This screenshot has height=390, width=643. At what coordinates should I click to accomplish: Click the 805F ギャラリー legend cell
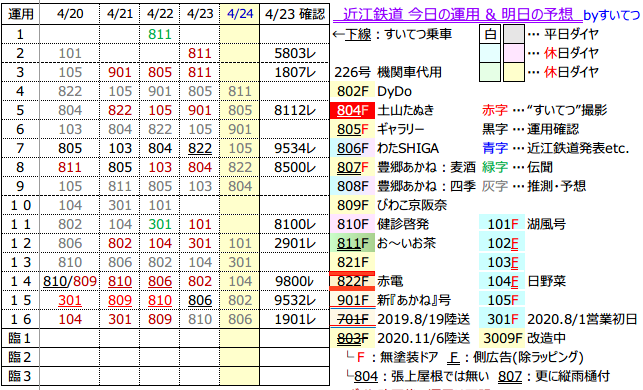(x=353, y=129)
